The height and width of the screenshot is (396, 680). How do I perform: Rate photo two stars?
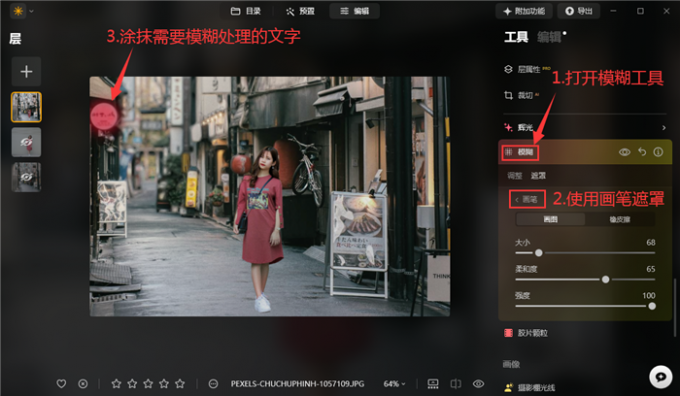(132, 384)
